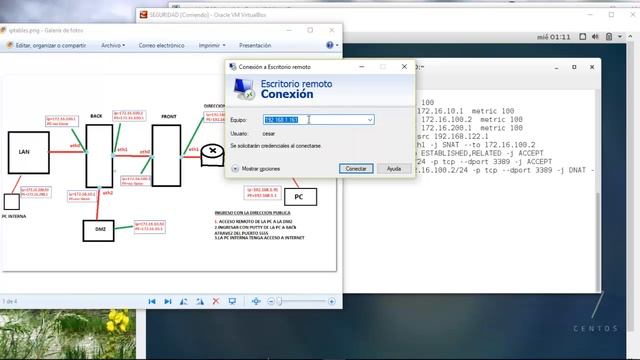640x360 pixels.
Task: Click battery icon in CentOS top bar
Action: coord(609,37)
